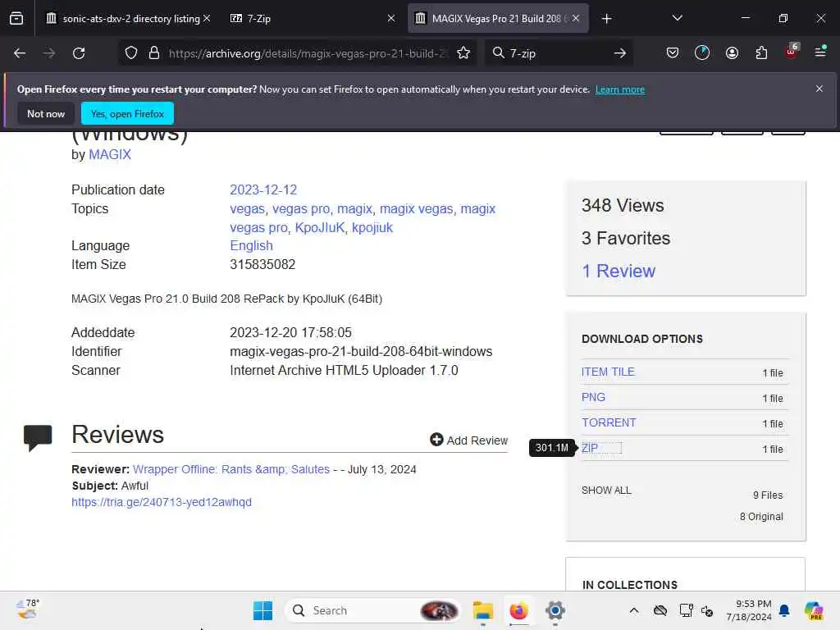Screen dimensions: 840x630
Task: Click the address bar URL field
Action: click(x=307, y=53)
